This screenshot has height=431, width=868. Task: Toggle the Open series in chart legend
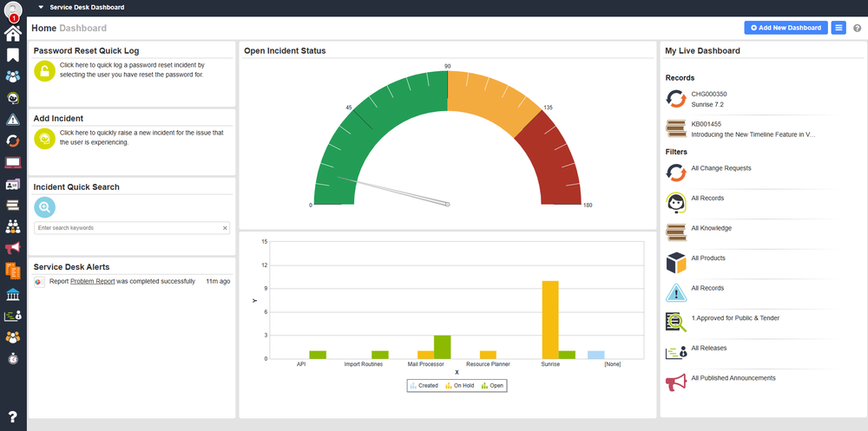tap(493, 386)
